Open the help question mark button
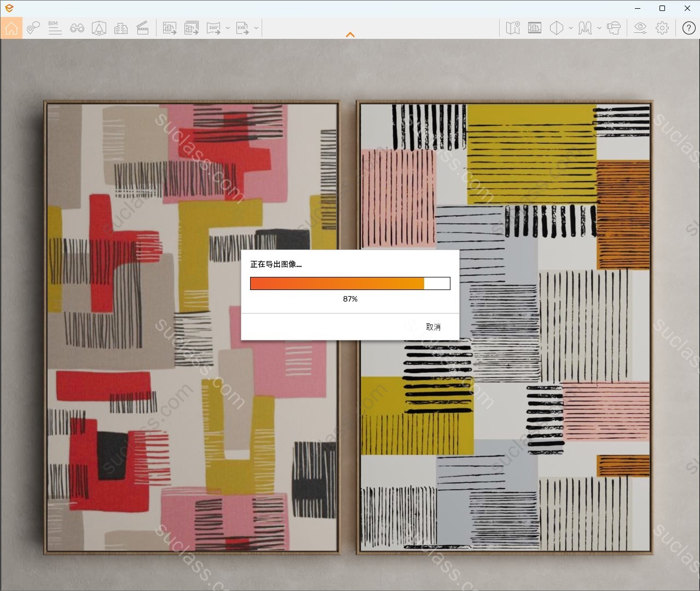The image size is (700, 591). (x=689, y=28)
